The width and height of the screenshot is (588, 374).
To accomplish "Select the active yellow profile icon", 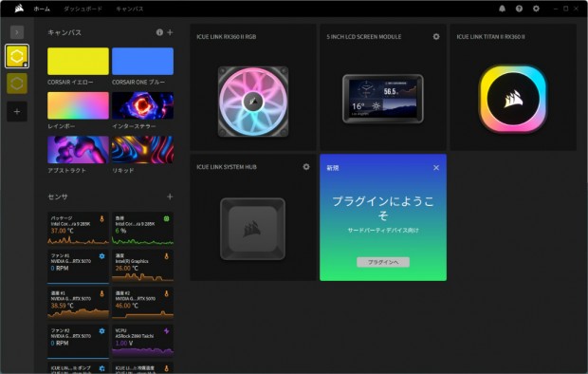I will [17, 56].
